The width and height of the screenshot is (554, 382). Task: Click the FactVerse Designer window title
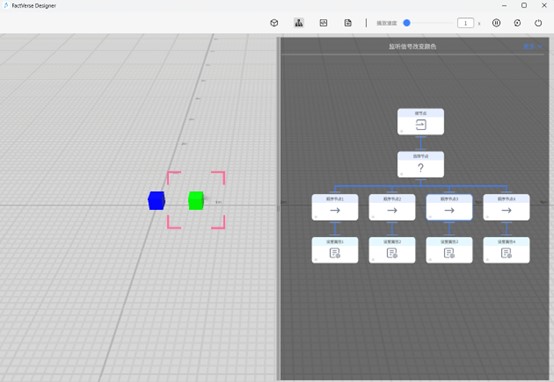[34, 5]
